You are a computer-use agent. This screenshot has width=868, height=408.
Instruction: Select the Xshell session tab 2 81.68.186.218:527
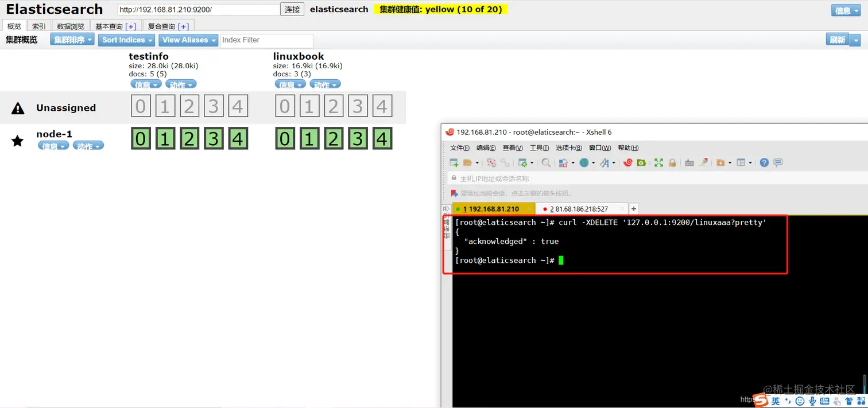(582, 209)
